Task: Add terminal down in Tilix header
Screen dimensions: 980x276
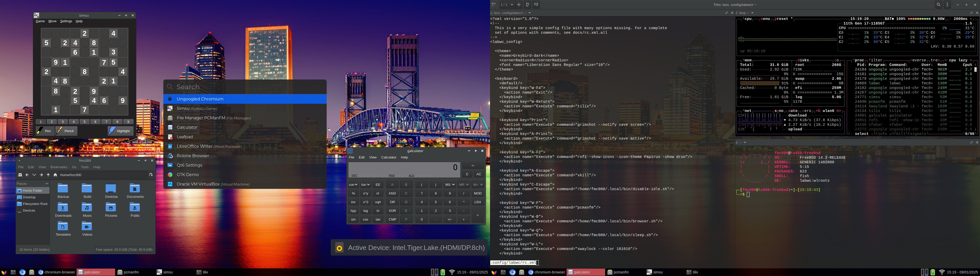Action: pyautogui.click(x=536, y=5)
